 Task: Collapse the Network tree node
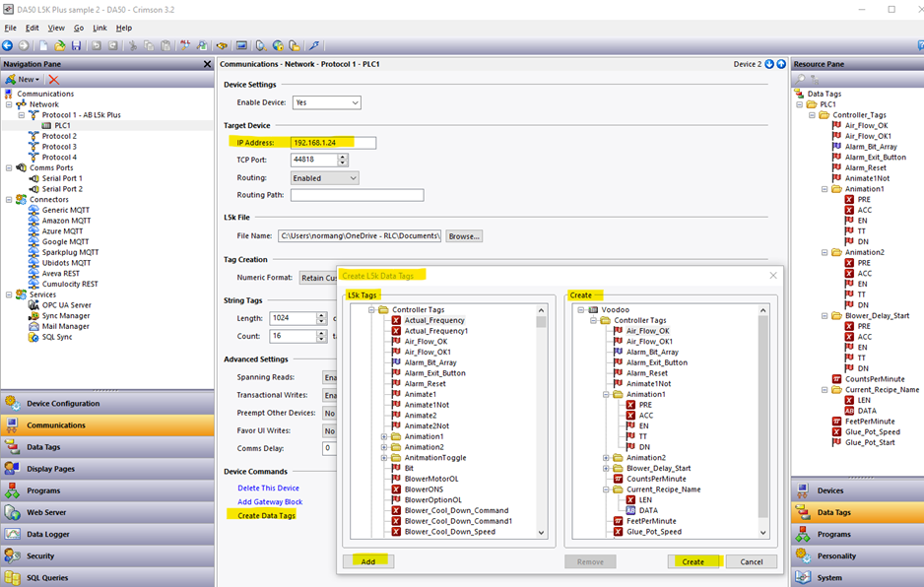click(9, 104)
